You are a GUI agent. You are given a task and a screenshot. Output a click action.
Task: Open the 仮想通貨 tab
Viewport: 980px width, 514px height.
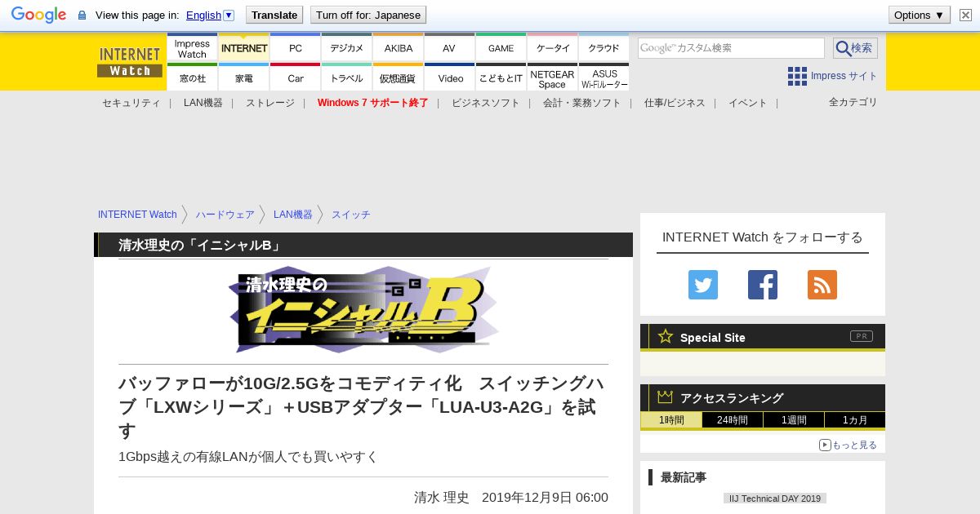click(x=399, y=78)
